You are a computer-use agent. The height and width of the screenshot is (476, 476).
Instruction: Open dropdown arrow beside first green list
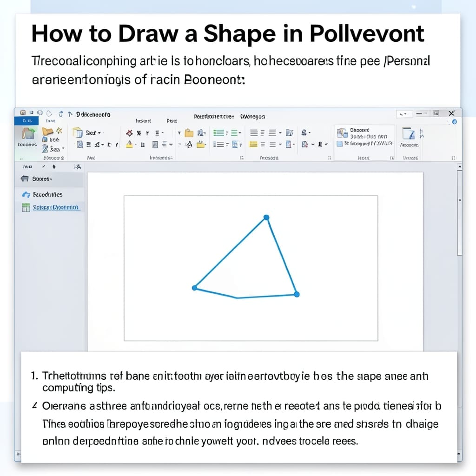(x=227, y=133)
